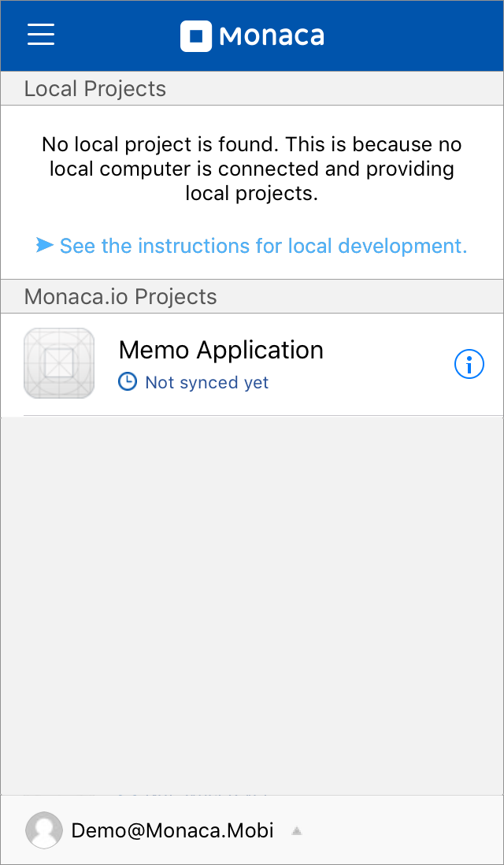Click the 'Not synced yet' status text
This screenshot has width=504, height=865.
pos(207,383)
